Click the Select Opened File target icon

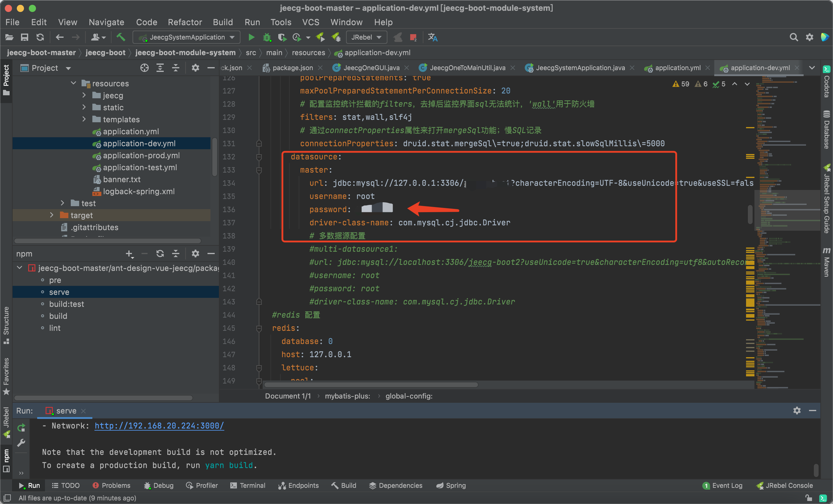point(144,68)
